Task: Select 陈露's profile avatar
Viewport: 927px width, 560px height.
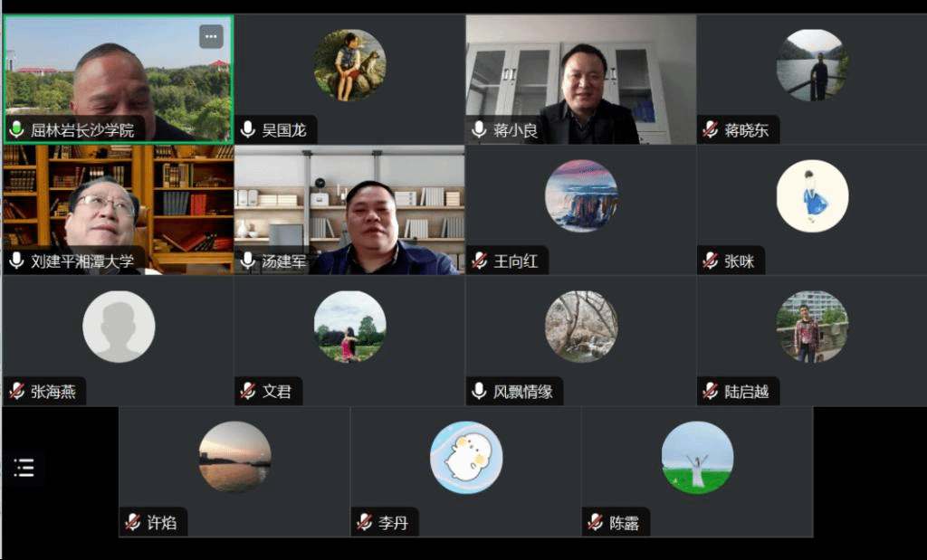Action: pyautogui.click(x=697, y=458)
